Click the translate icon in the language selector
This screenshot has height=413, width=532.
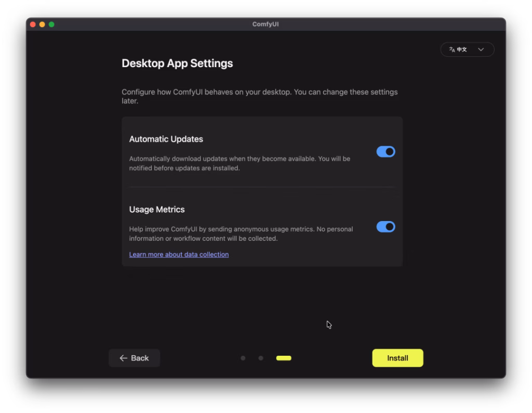452,49
